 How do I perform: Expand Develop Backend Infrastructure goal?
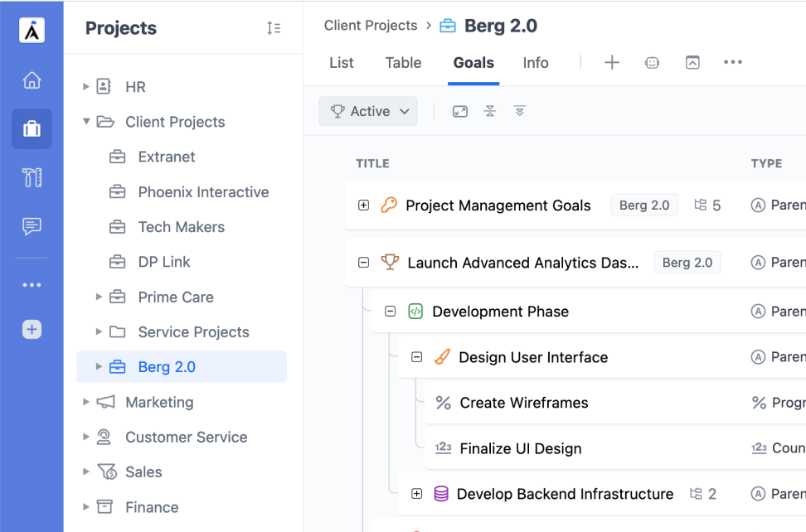[417, 494]
